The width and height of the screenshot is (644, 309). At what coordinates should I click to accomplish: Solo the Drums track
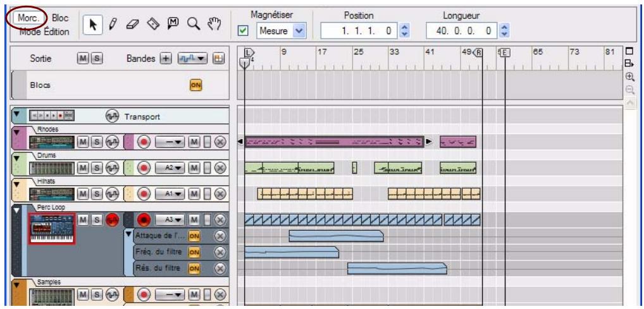click(96, 168)
